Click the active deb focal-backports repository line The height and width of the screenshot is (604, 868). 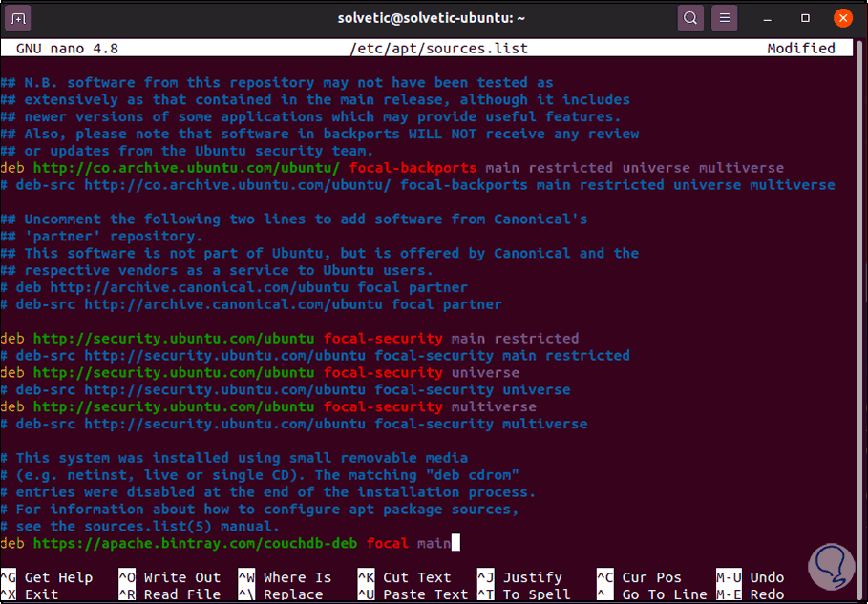tap(392, 168)
